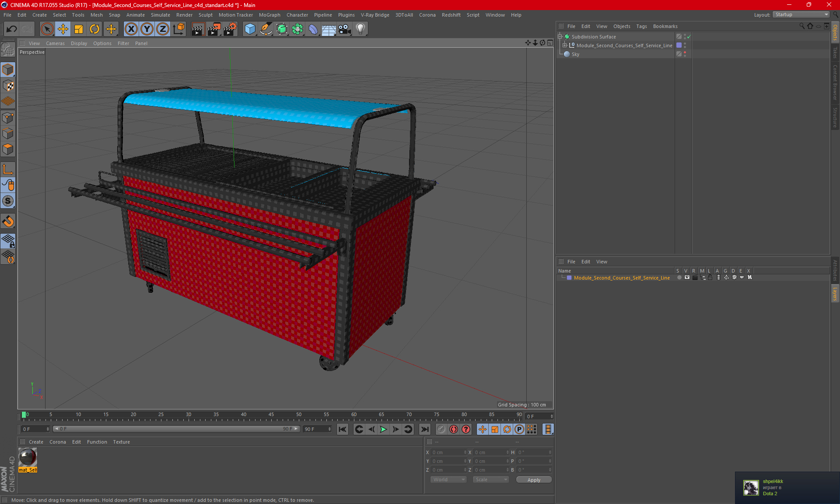Add a Cube primitive object
Viewport: 840px width, 504px height.
click(250, 29)
